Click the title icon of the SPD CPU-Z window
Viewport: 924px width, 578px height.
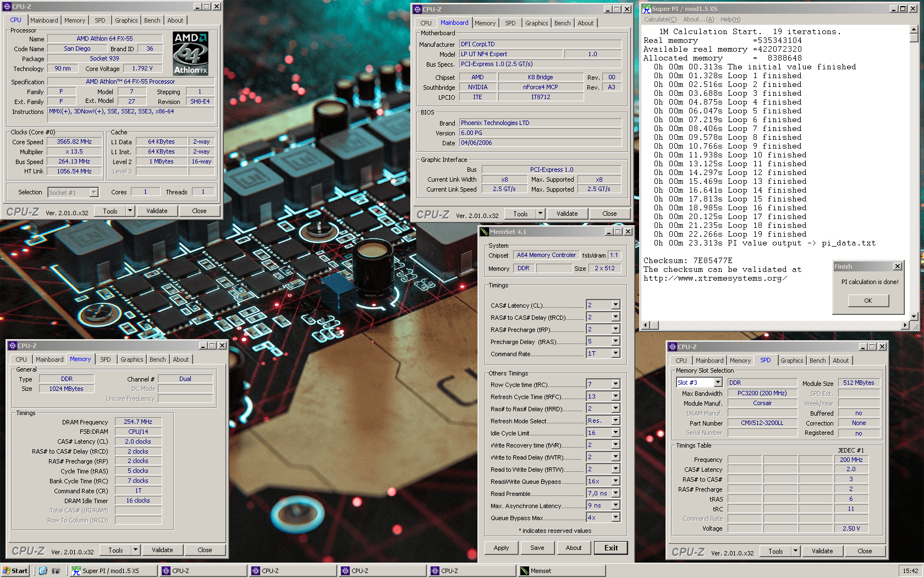click(673, 347)
